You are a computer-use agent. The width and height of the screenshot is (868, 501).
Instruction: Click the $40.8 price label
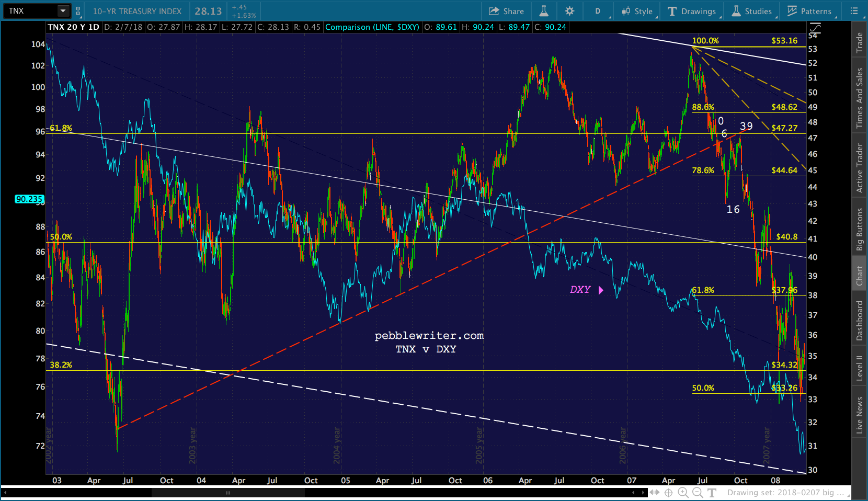coord(786,236)
